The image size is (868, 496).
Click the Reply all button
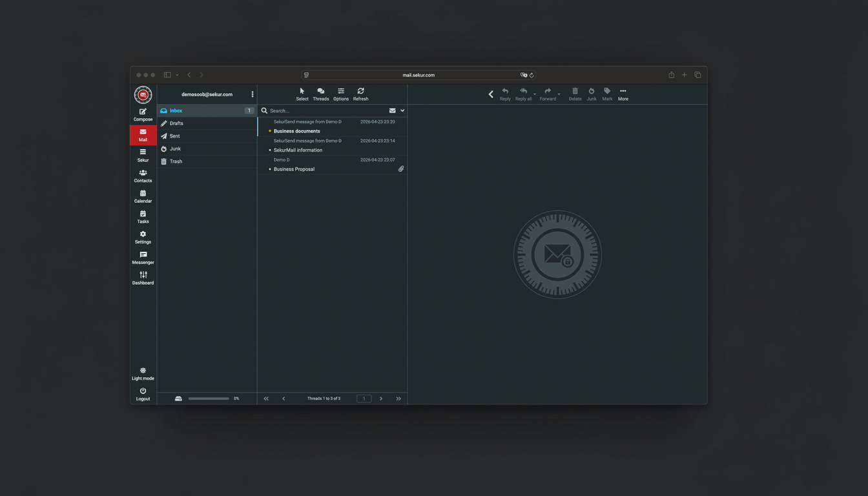(524, 94)
